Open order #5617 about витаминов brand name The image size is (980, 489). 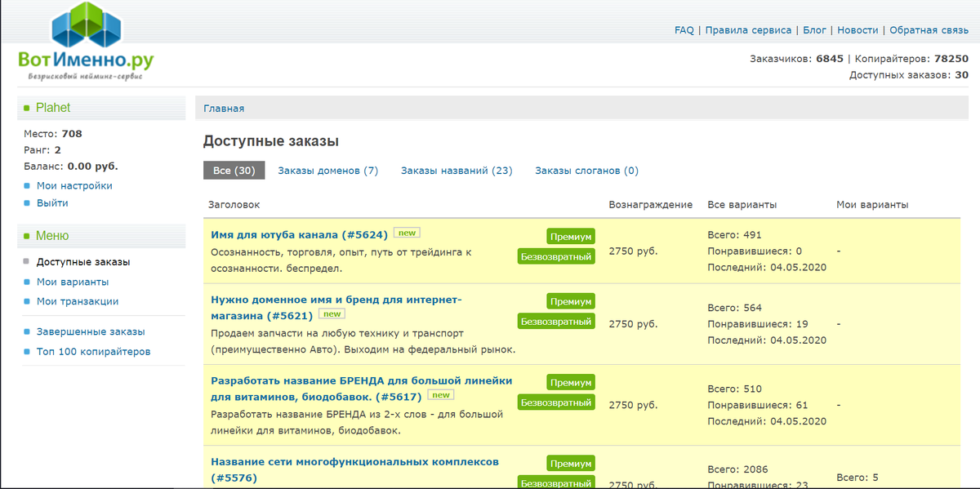point(362,389)
